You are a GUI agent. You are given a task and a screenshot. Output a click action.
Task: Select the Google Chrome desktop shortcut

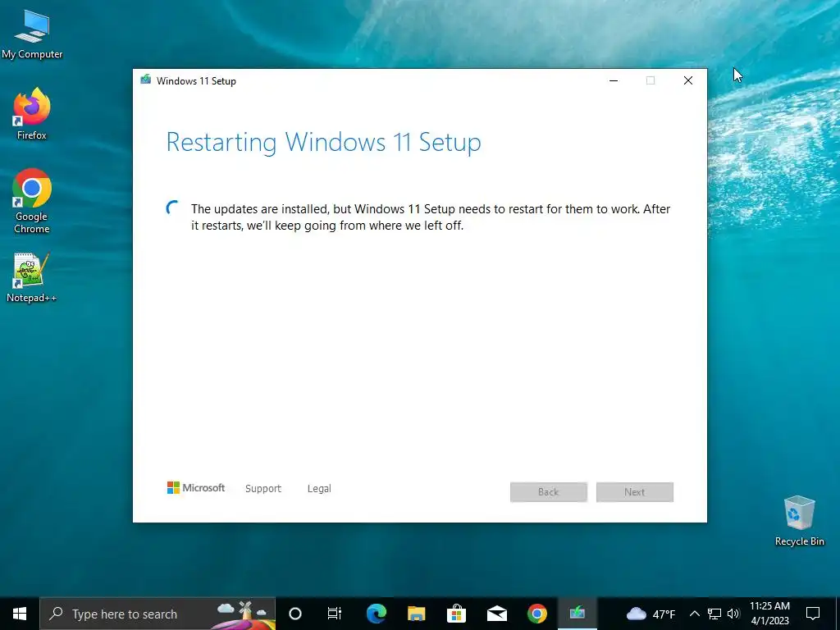click(32, 202)
